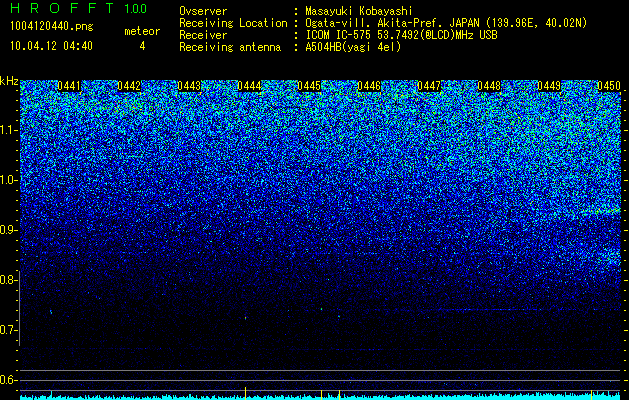The image size is (629, 400).
Task: Click the 0445 time label
Action: pos(309,86)
